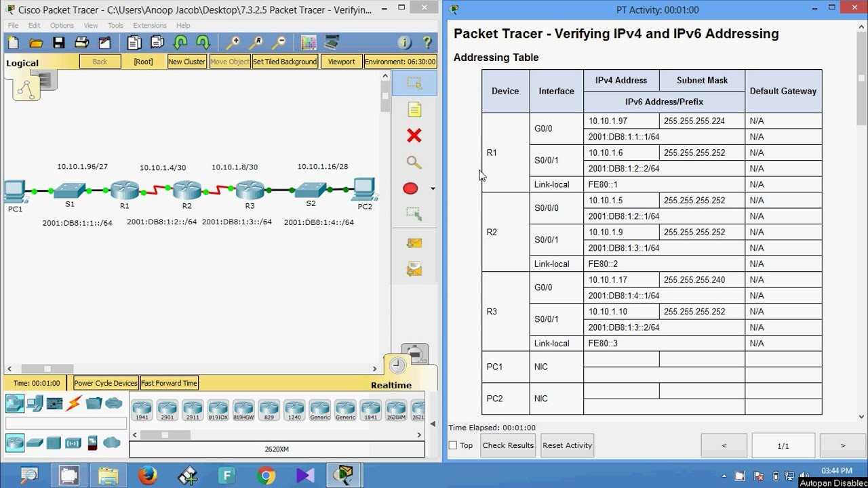868x488 pixels.
Task: Paste with the Paste icon
Action: point(157,43)
